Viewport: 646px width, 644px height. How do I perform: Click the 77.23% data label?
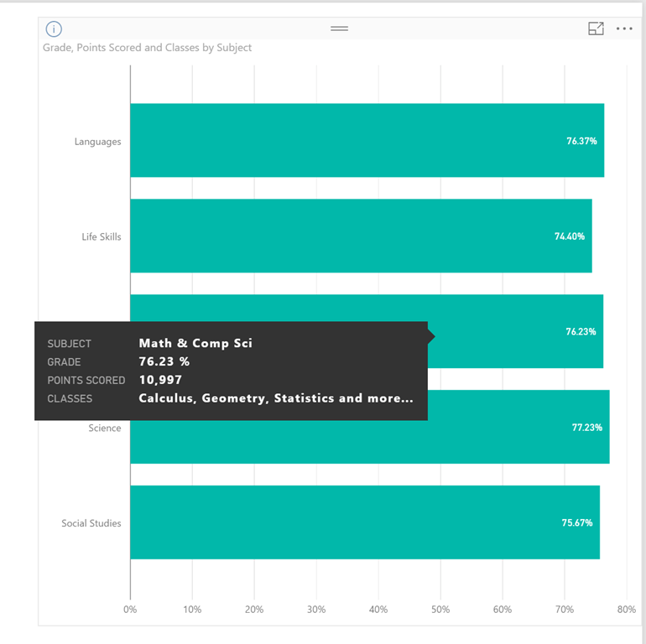pos(586,428)
